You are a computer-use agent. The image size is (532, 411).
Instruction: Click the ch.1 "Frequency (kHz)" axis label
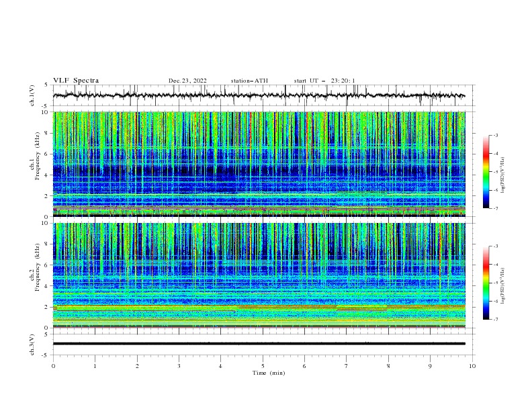tap(37, 156)
